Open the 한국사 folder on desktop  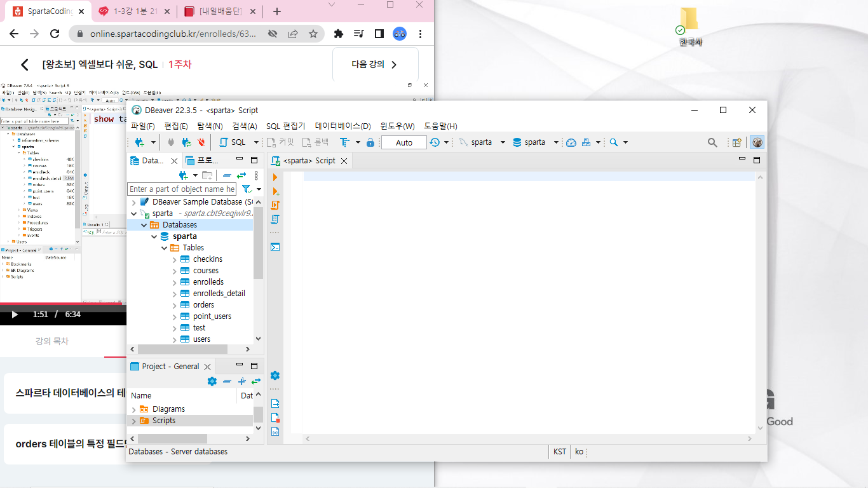[689, 27]
